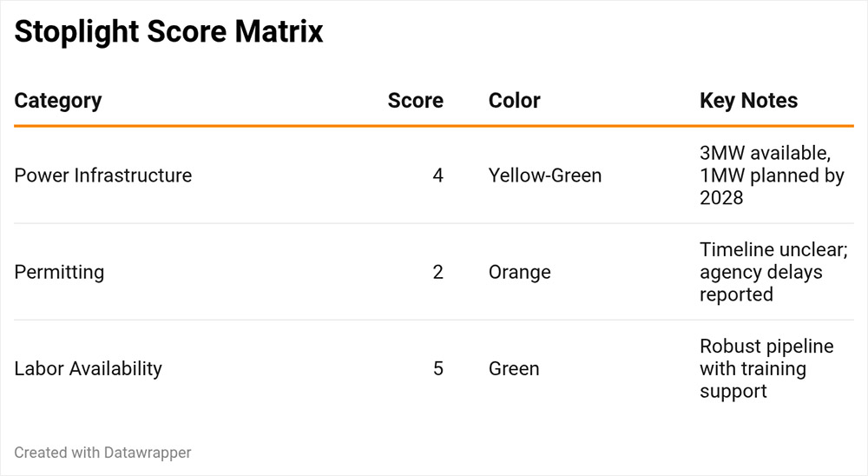868x476 pixels.
Task: Click the score 5 cell
Action: click(x=437, y=368)
